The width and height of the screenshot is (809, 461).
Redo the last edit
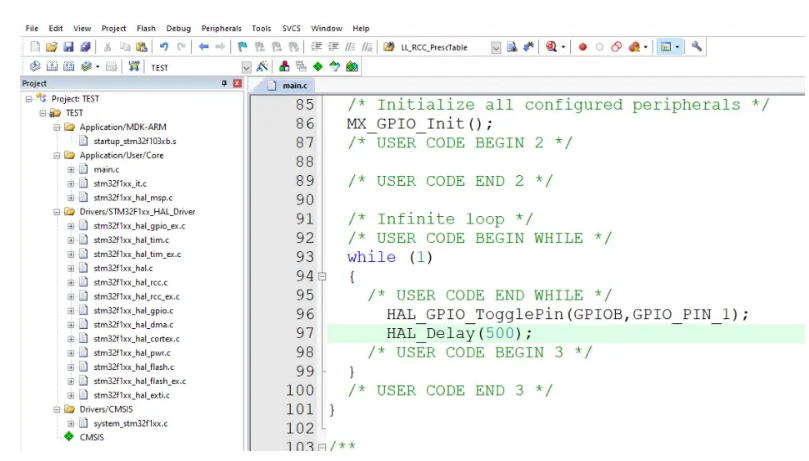(x=181, y=47)
